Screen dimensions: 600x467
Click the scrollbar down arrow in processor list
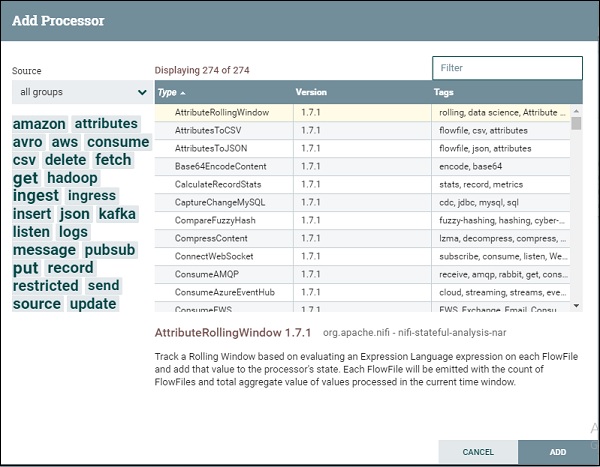[576, 305]
